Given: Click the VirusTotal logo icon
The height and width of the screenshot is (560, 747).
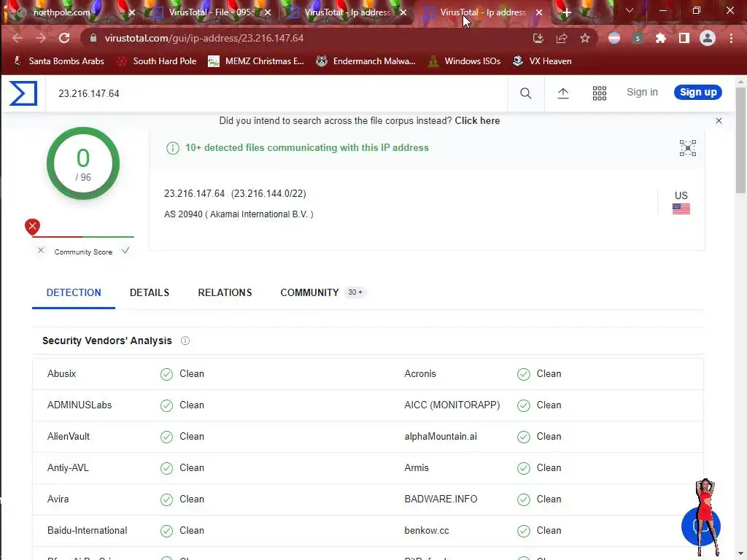Looking at the screenshot, I should (23, 93).
